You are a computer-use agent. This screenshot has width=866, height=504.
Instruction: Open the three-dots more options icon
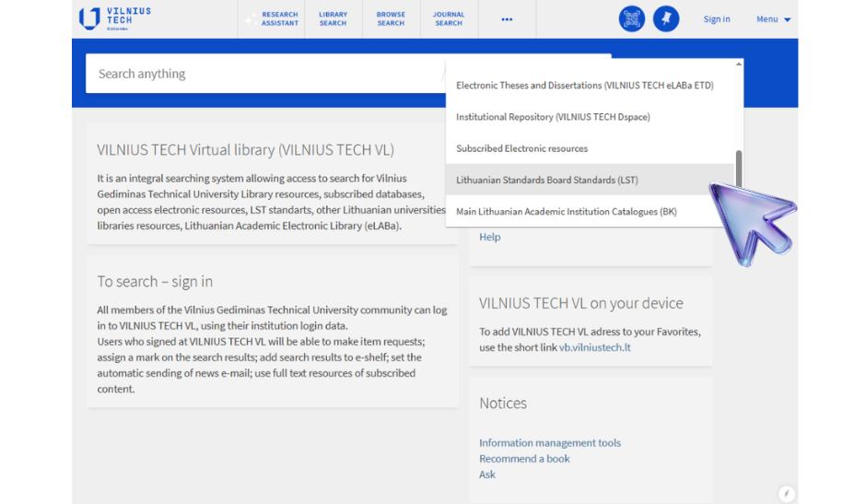coord(507,19)
